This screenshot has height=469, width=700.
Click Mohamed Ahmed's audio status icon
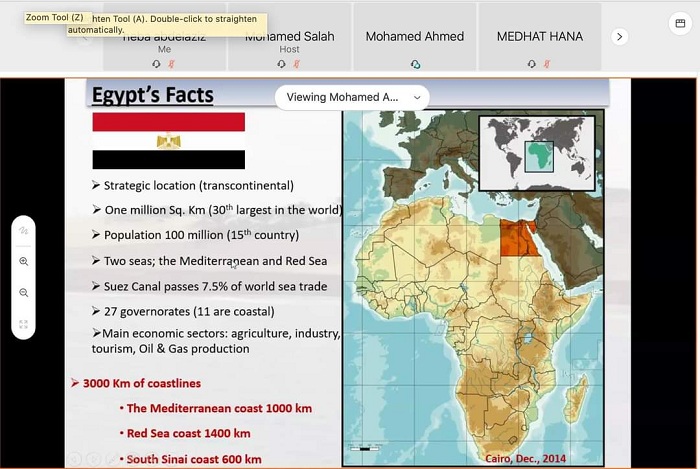coord(415,64)
